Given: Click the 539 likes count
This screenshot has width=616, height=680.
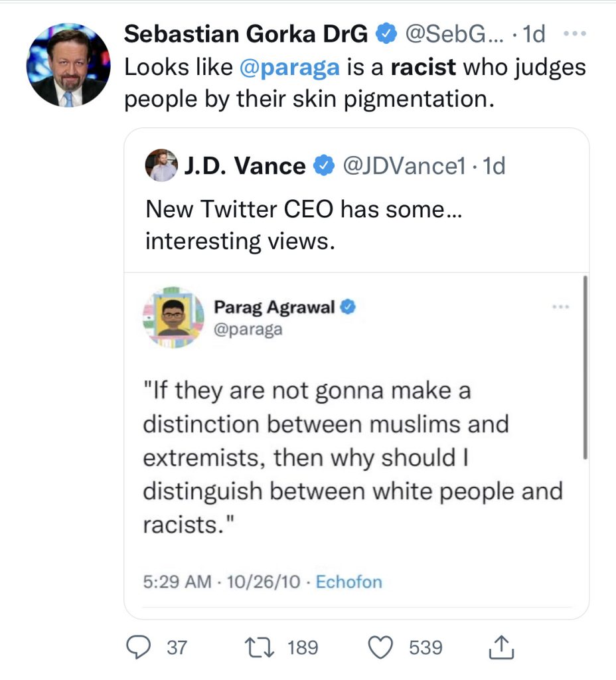Looking at the screenshot, I should [x=425, y=647].
